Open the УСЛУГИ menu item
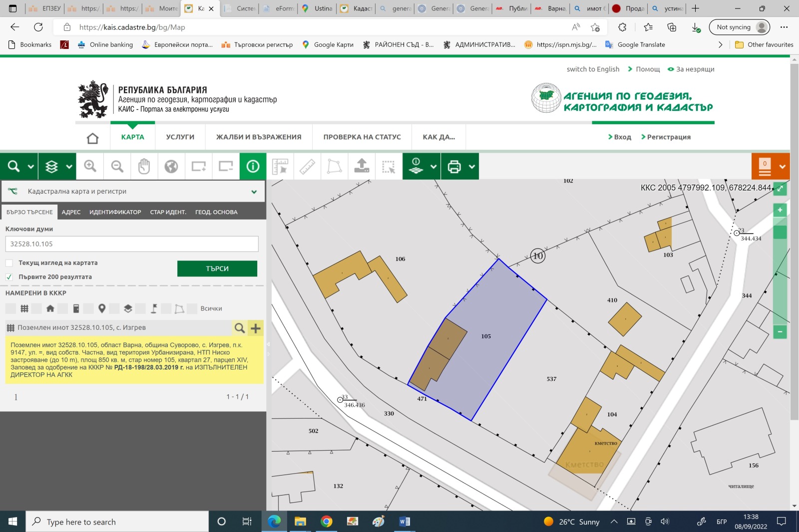 [x=180, y=137]
